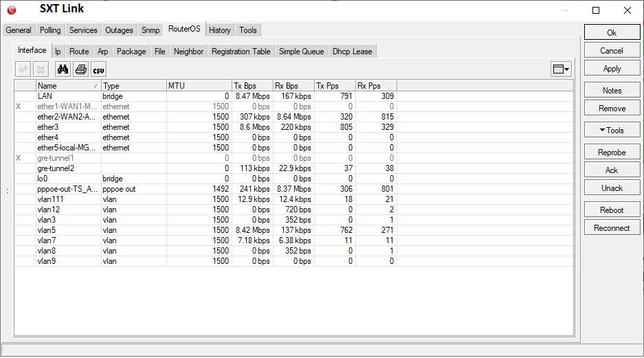This screenshot has height=358, width=644.
Task: Select the vlan7 row
Action: [x=206, y=240]
